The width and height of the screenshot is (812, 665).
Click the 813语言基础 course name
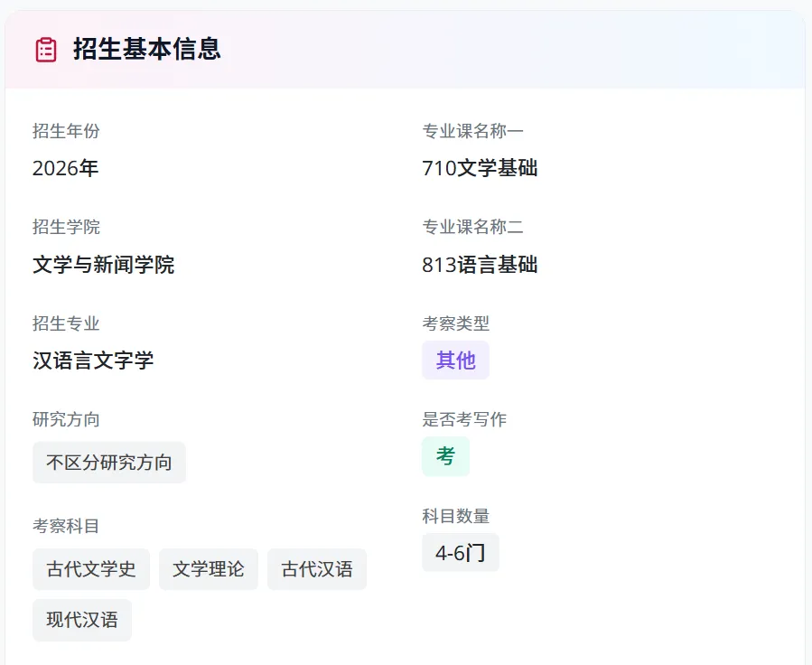pyautogui.click(x=480, y=265)
